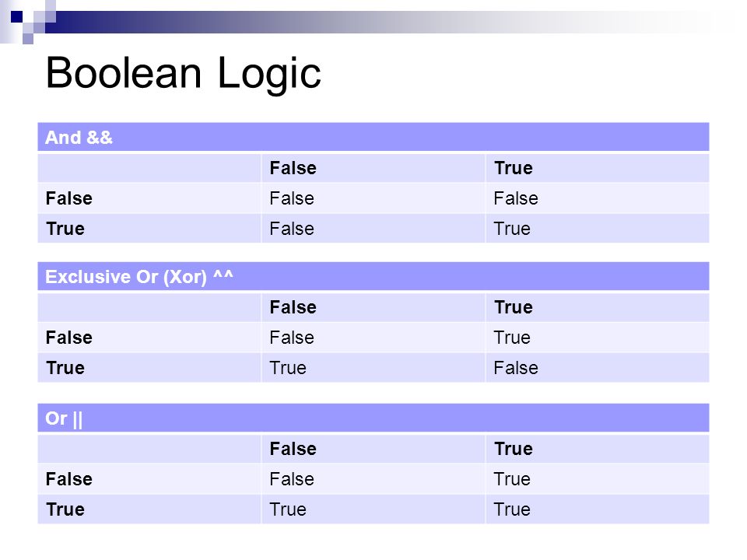
Task: Click False row label in Or table
Action: click(x=69, y=479)
